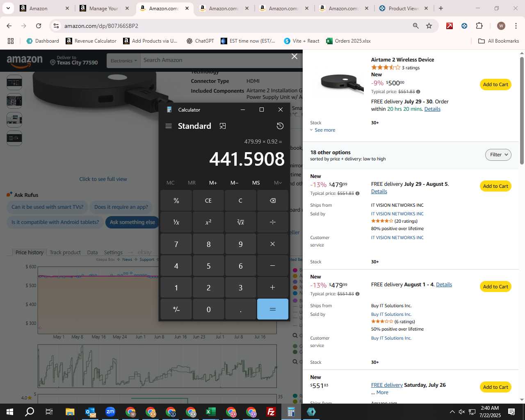Change the Deliver to Texas City location
The width and height of the screenshot is (525, 420).
(x=74, y=60)
